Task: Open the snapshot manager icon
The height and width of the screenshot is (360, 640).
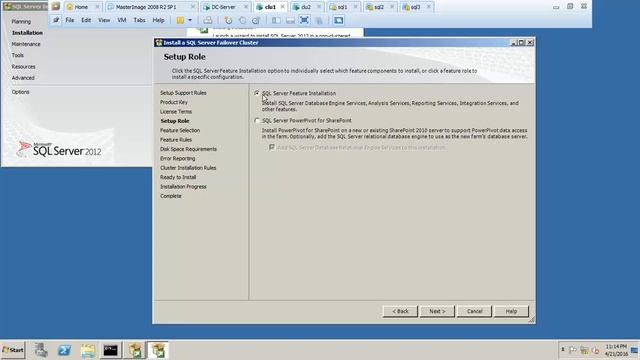Action: pyautogui.click(x=256, y=20)
